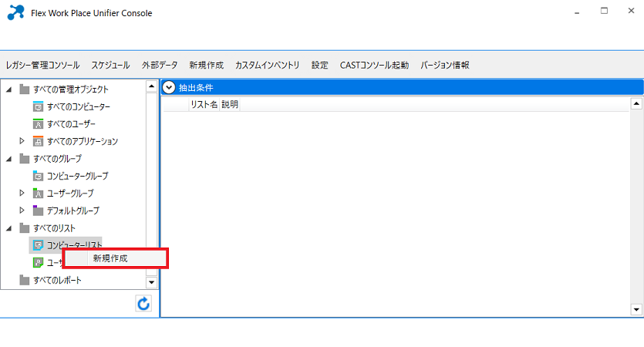Select ユーザーグループ in the tree
Image resolution: width=644 pixels, height=347 pixels.
pos(70,193)
